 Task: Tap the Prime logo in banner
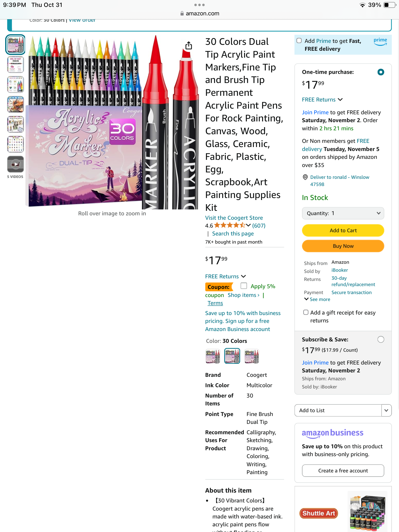(380, 41)
